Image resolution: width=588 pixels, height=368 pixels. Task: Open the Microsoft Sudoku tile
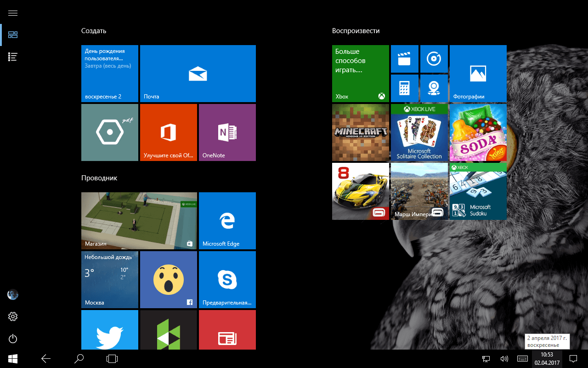coord(478,191)
